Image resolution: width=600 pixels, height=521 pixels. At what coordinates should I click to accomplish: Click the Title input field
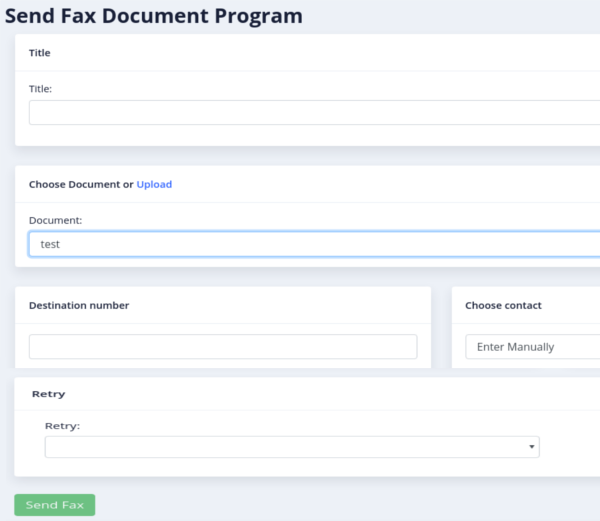tap(315, 112)
